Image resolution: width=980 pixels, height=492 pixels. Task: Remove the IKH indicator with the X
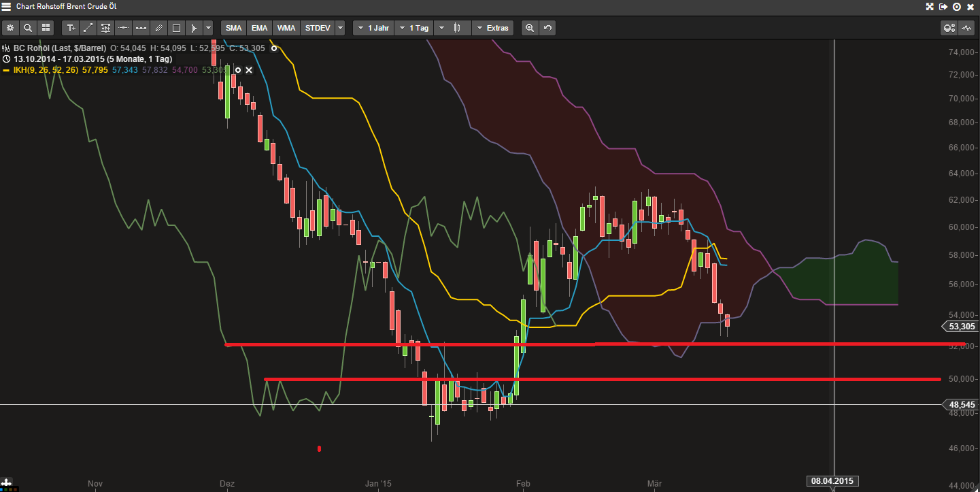coord(249,69)
